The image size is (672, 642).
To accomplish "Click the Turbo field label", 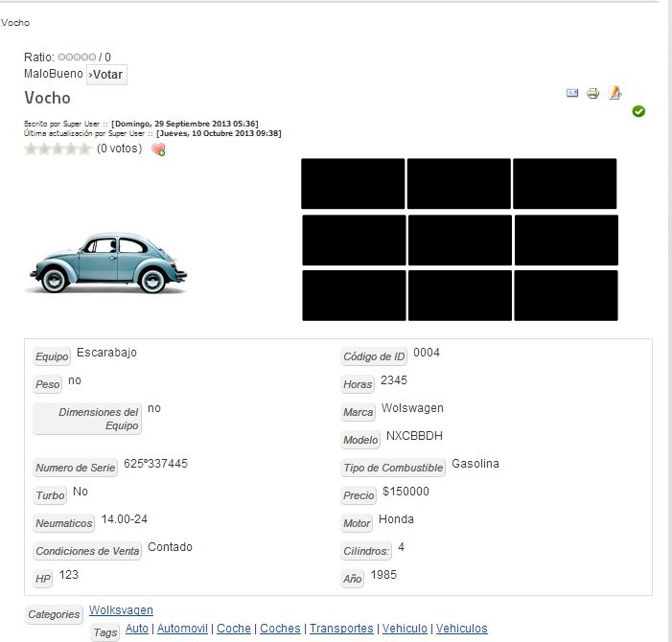I will point(50,495).
